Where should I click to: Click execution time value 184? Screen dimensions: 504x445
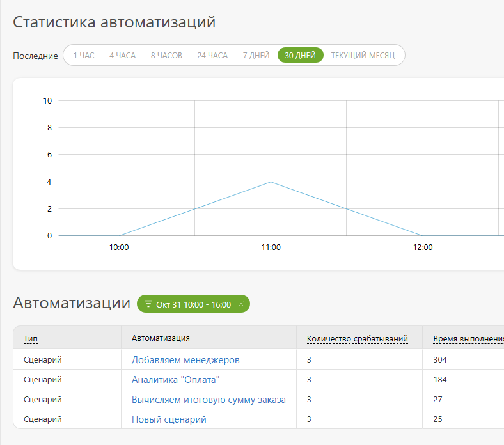coord(440,379)
